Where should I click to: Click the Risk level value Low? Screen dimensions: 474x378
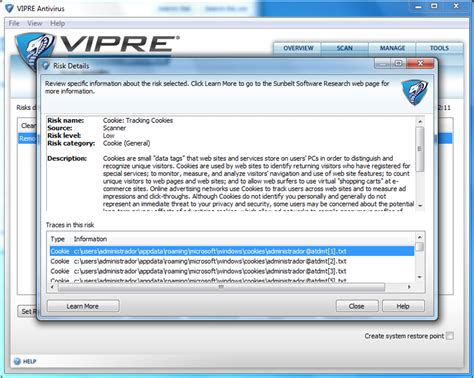pyautogui.click(x=108, y=136)
